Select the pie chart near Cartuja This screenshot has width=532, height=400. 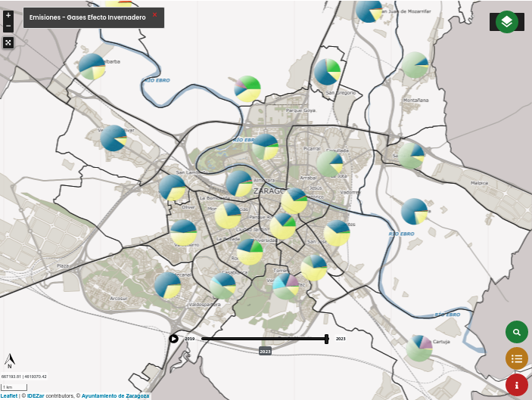click(x=419, y=348)
